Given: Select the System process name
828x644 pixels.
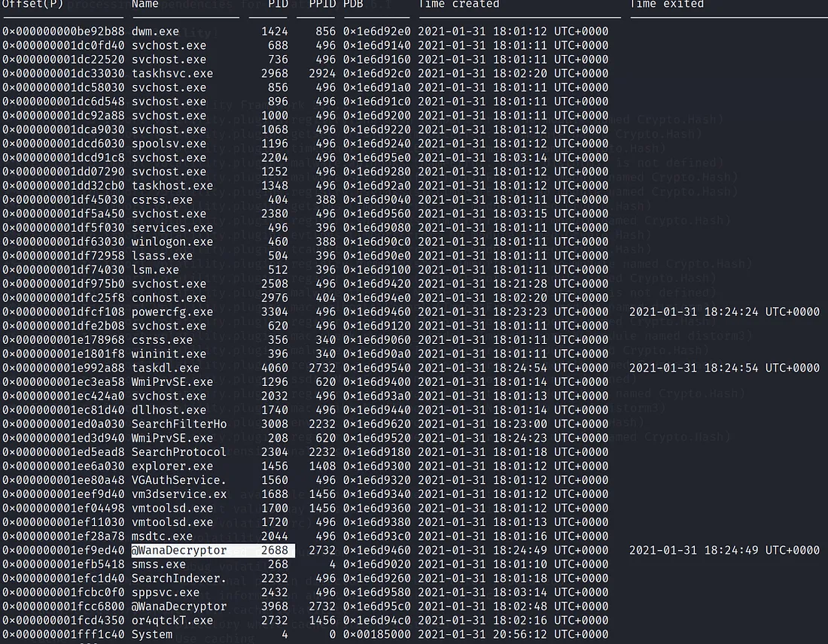Looking at the screenshot, I should [151, 634].
